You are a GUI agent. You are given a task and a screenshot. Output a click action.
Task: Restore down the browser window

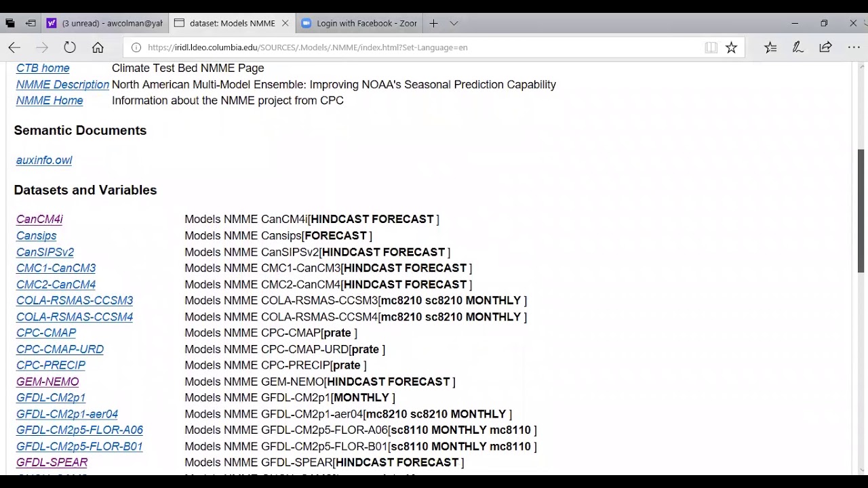824,23
